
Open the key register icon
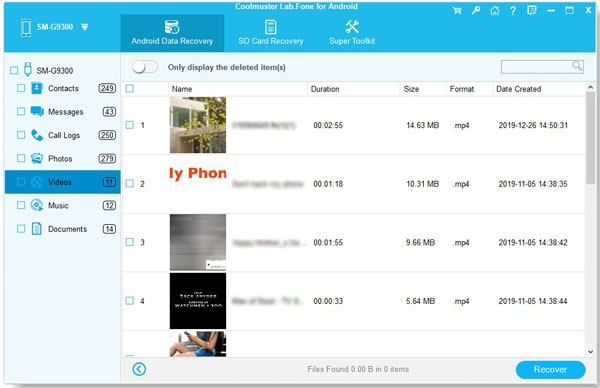(476, 10)
